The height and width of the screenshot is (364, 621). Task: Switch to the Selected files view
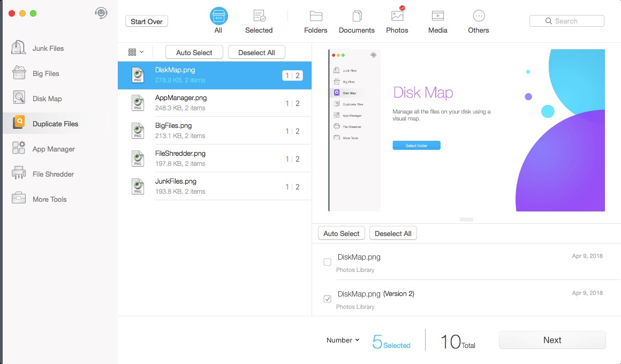tap(259, 20)
